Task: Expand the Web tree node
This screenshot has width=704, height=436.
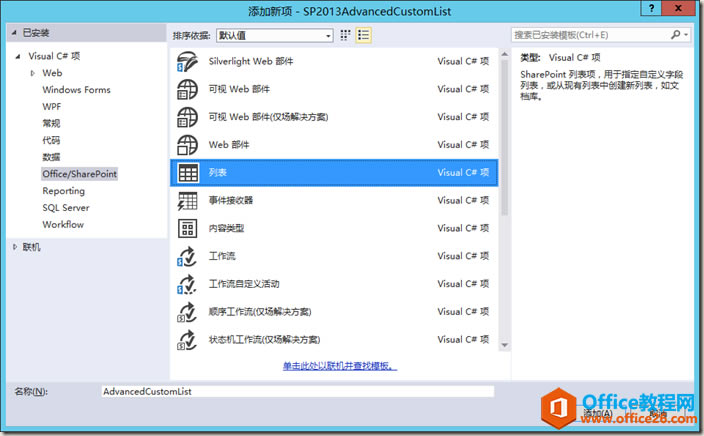Action: point(32,73)
